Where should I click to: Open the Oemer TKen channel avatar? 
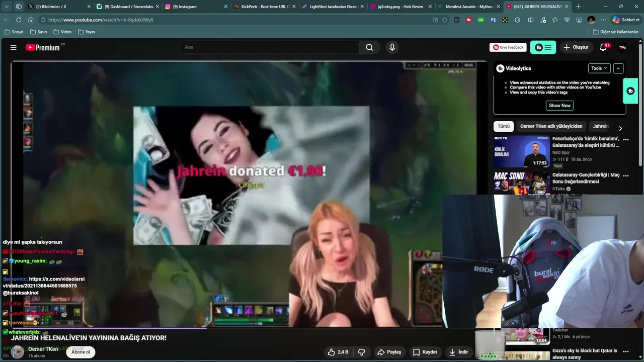tap(18, 352)
